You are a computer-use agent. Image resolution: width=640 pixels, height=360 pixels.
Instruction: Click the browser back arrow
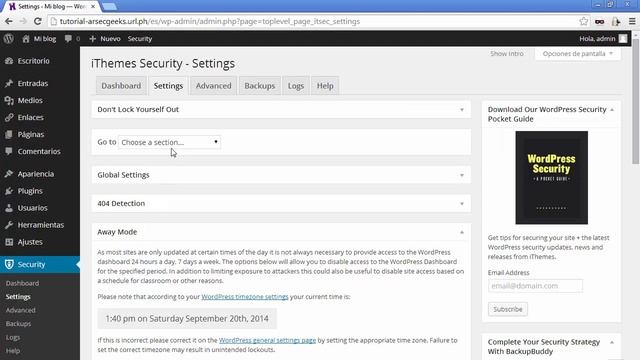[9, 21]
